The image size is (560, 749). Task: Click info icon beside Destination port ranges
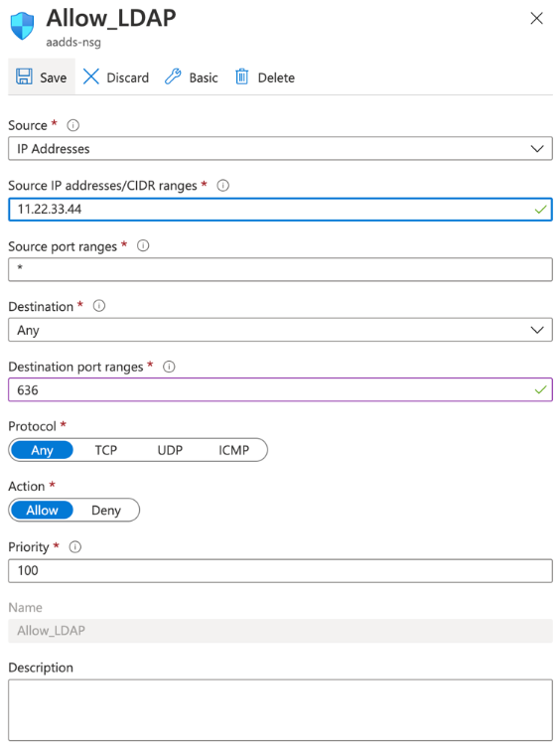coord(169,367)
